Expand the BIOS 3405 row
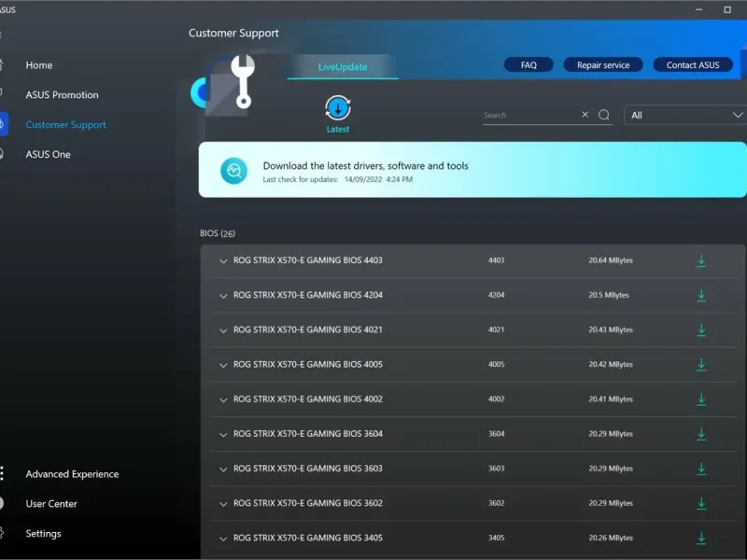This screenshot has height=560, width=747. 223,539
